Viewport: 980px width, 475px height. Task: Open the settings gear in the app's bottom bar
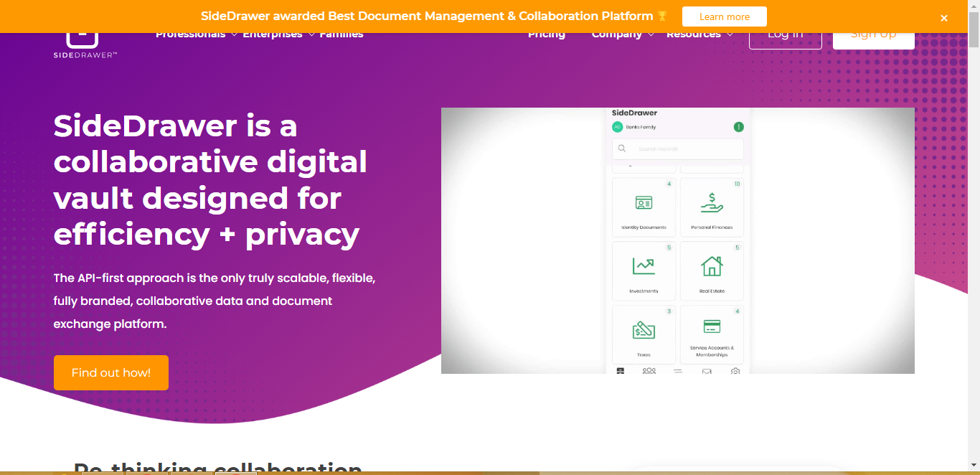click(735, 372)
